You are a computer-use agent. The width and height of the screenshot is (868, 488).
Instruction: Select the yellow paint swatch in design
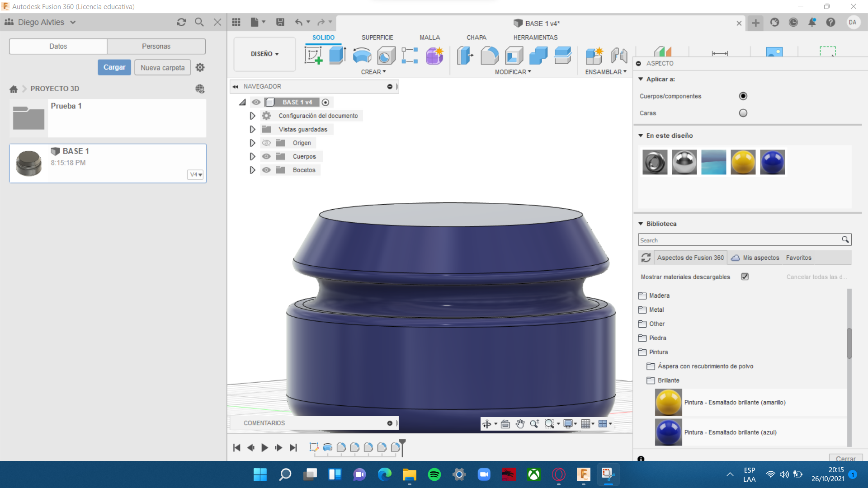pyautogui.click(x=743, y=162)
